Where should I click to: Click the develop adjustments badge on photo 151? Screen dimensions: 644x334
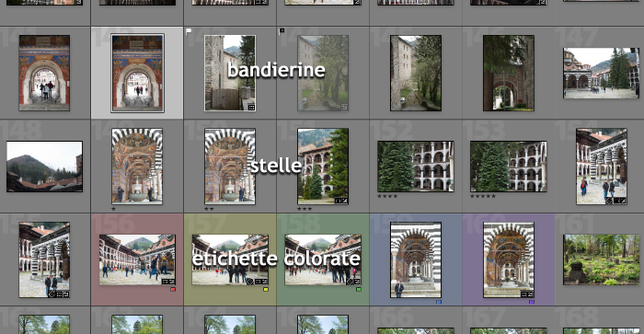pos(345,201)
